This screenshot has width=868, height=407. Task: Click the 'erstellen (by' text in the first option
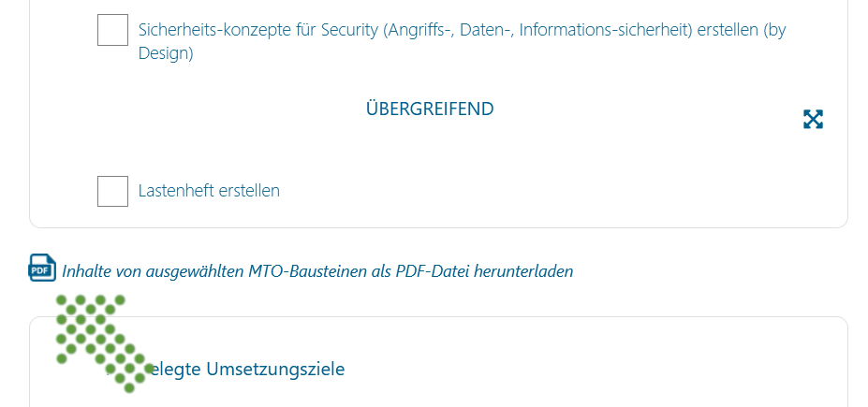742,30
